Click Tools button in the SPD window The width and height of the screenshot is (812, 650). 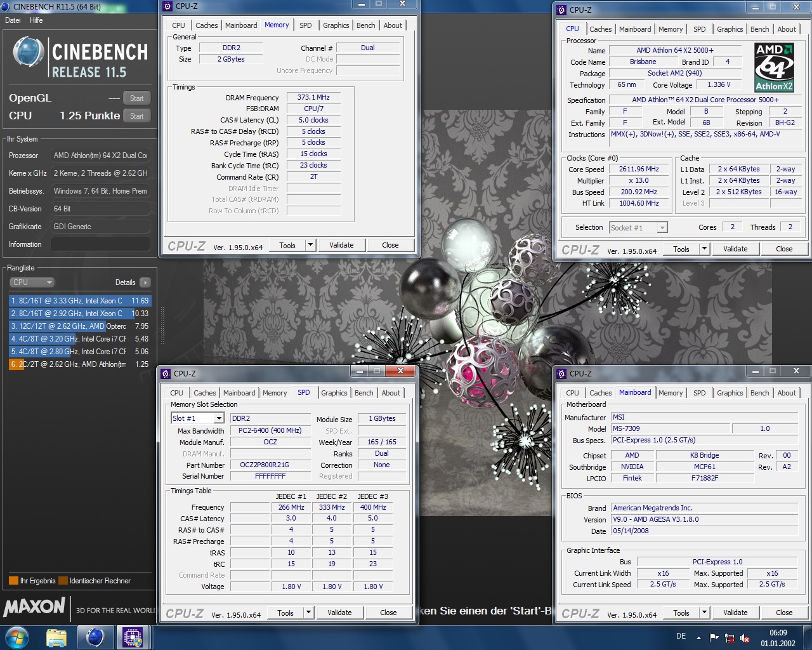pos(285,613)
